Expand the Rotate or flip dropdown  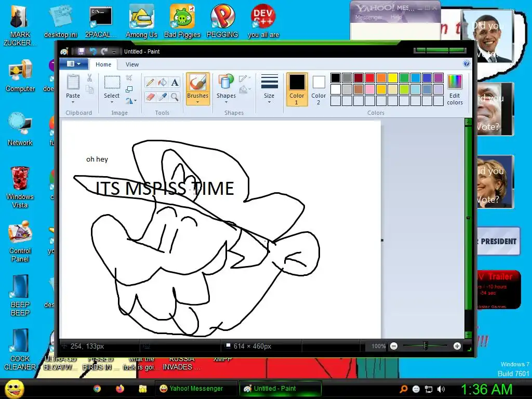pyautogui.click(x=131, y=101)
